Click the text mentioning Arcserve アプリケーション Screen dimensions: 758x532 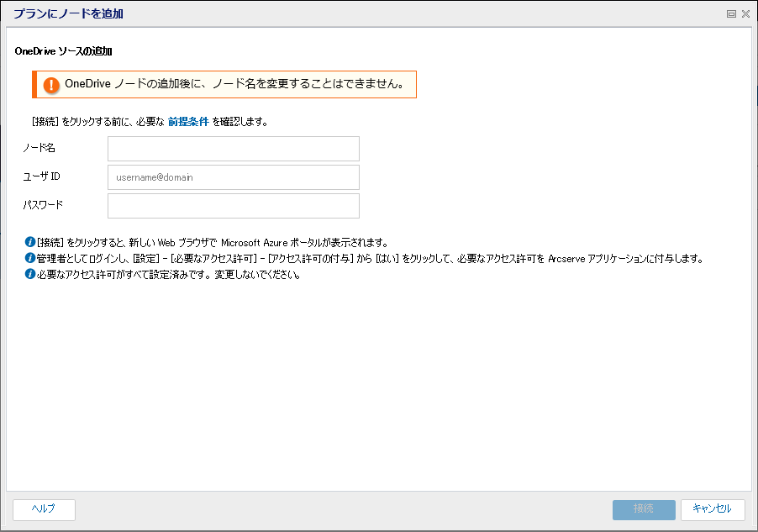(x=370, y=259)
